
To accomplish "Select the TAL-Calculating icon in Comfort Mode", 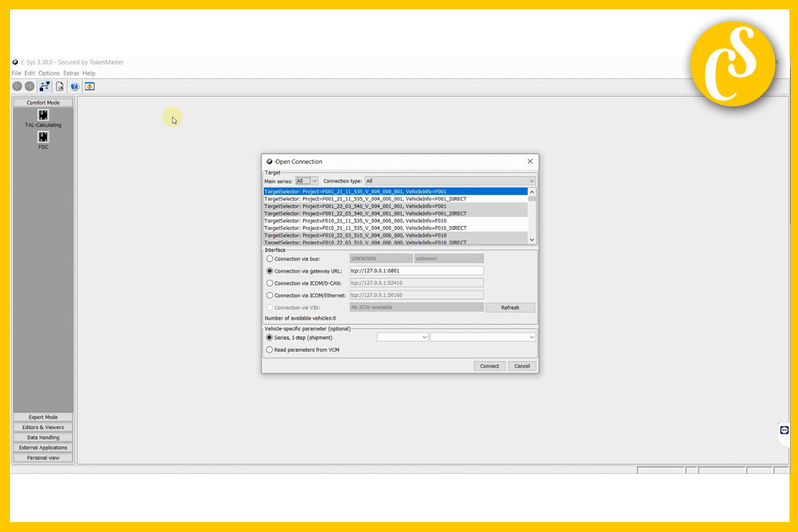I will [x=43, y=116].
